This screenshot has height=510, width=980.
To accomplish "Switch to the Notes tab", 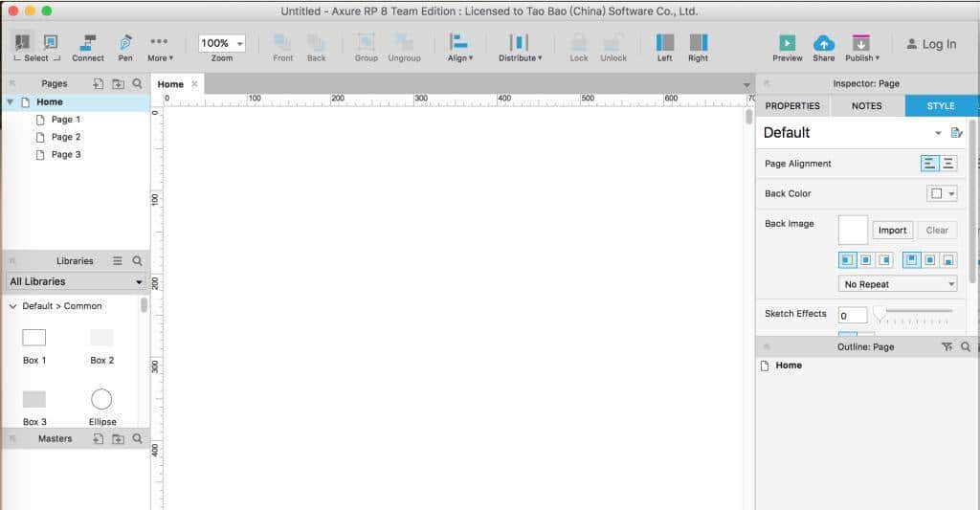I will click(x=866, y=106).
